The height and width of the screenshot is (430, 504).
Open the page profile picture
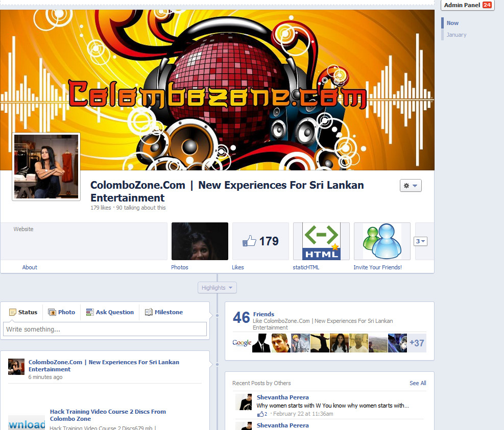pyautogui.click(x=46, y=166)
